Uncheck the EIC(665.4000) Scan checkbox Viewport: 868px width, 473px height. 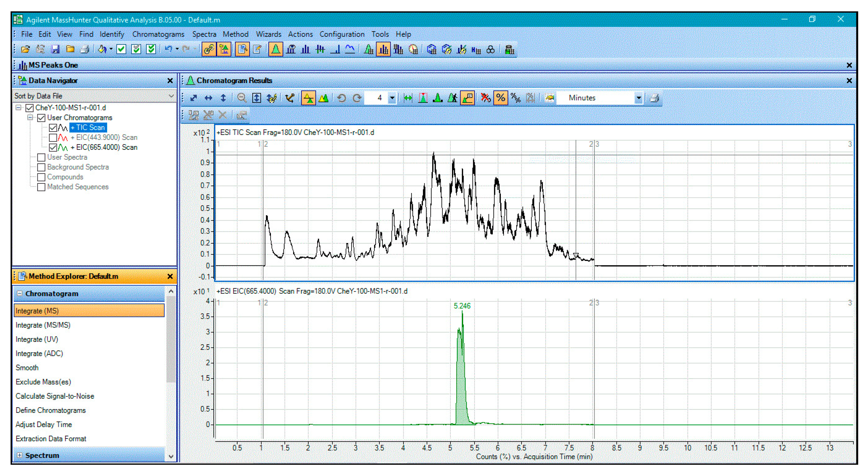pos(53,147)
